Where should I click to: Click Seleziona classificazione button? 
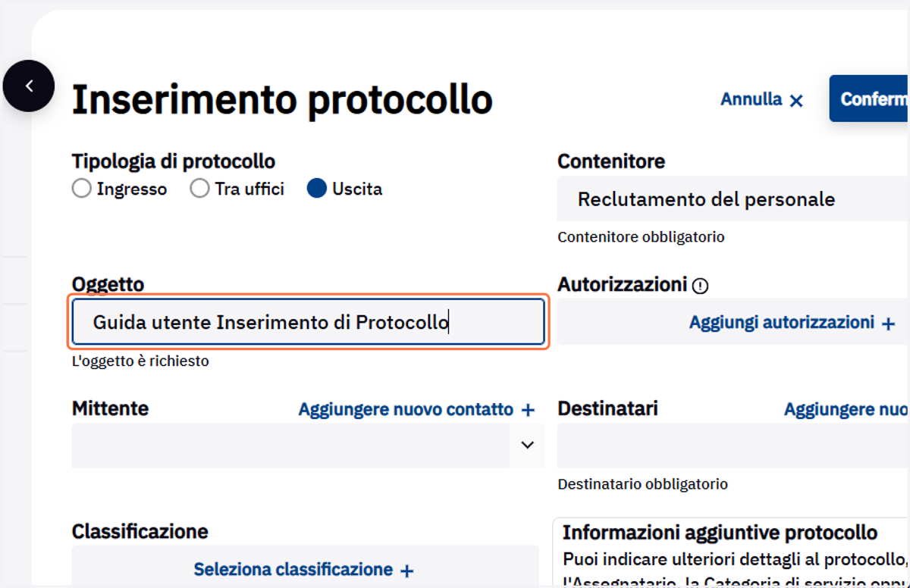(x=305, y=569)
